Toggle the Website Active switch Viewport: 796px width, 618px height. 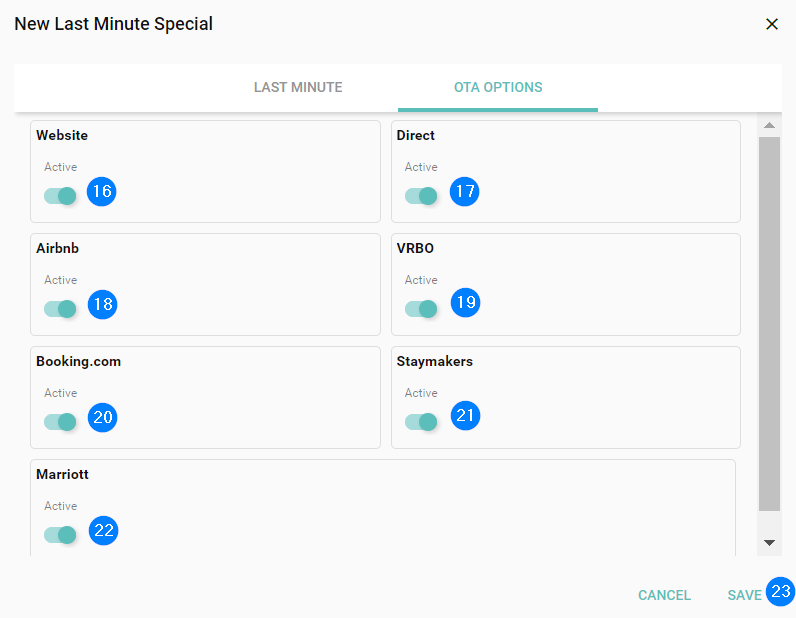coord(61,196)
